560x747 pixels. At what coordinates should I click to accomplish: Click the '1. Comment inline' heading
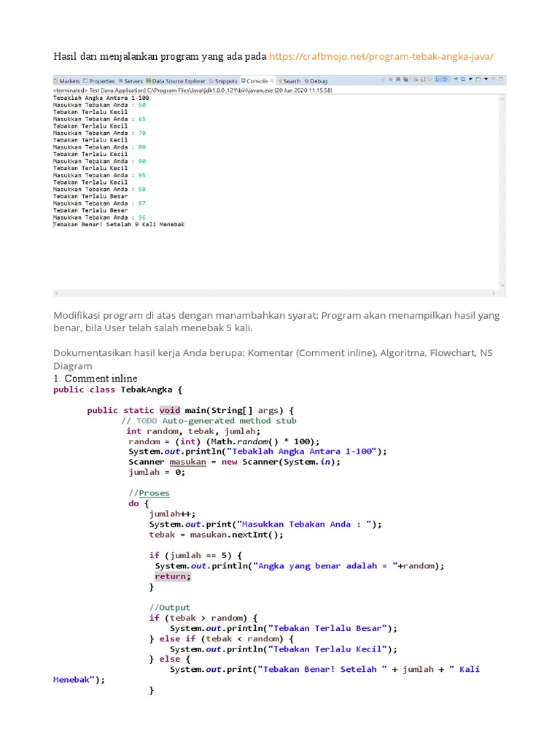point(96,379)
